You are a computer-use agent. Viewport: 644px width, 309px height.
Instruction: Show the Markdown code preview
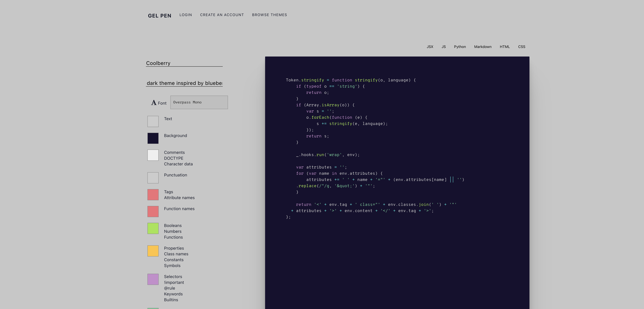click(483, 47)
